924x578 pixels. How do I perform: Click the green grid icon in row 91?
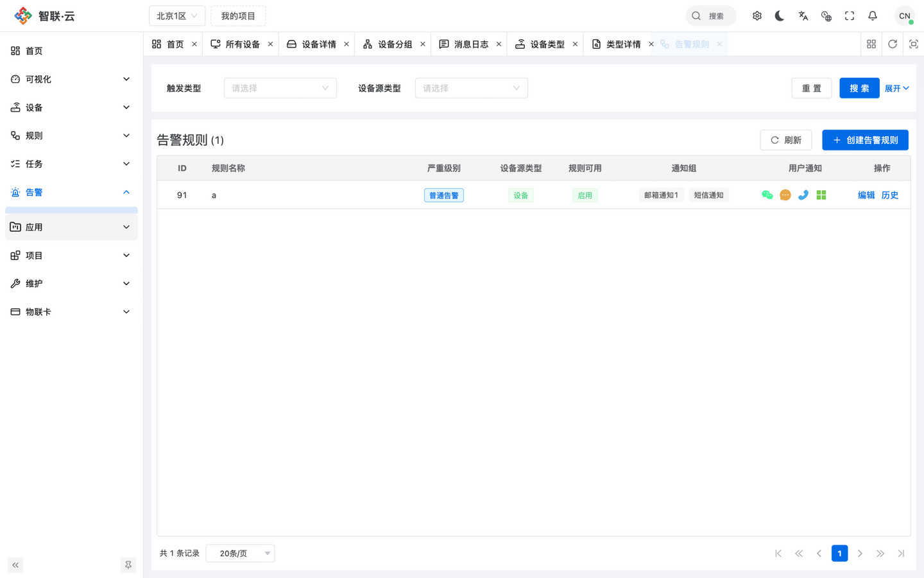[x=821, y=195]
